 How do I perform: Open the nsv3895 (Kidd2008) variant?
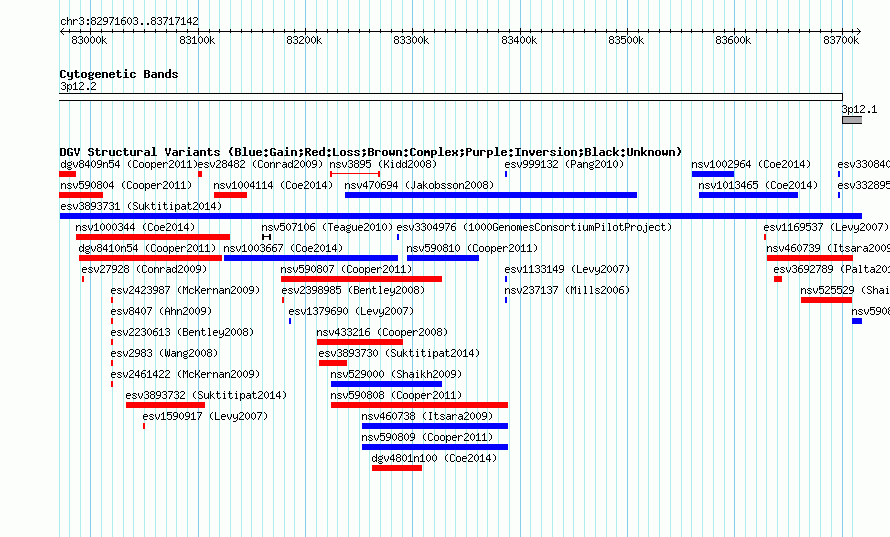pyautogui.click(x=383, y=165)
